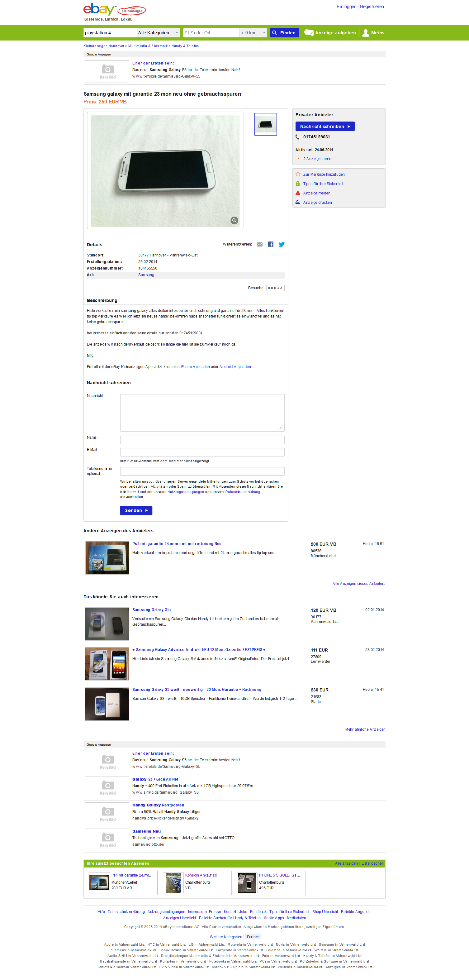Click Anzeige melden link
The image size is (469, 980).
(x=317, y=193)
